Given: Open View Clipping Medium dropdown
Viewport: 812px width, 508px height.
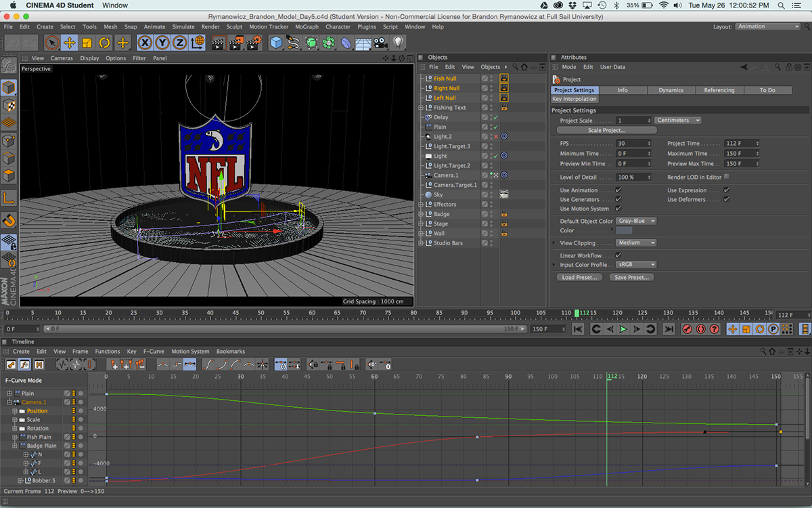Looking at the screenshot, I should 636,242.
